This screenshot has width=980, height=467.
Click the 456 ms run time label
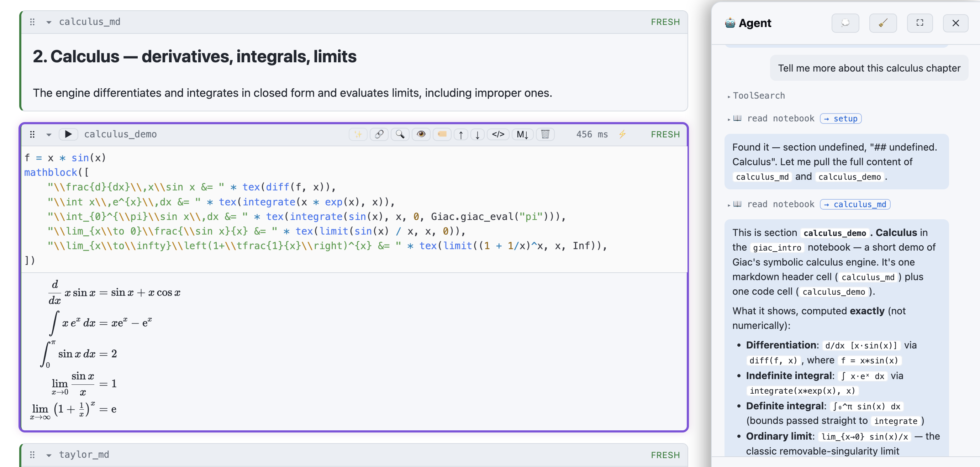point(591,134)
